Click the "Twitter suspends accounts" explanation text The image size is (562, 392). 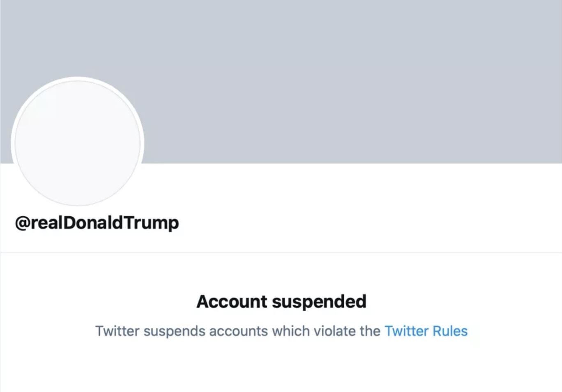pos(237,331)
